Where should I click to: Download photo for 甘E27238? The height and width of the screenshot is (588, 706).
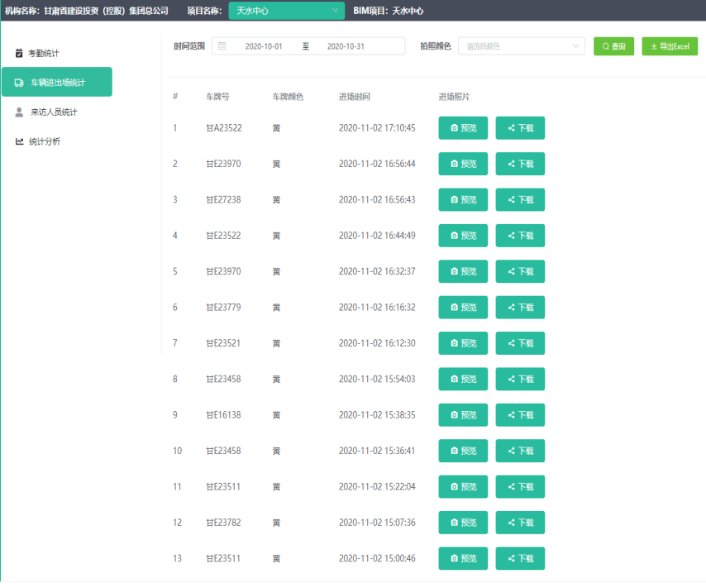point(520,199)
